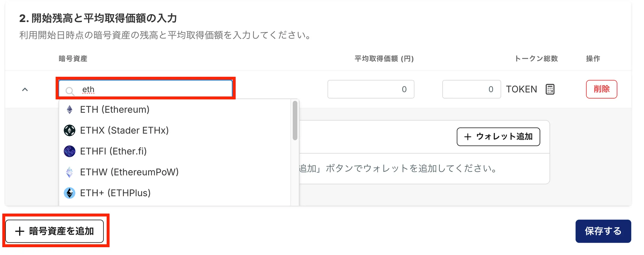Focus the average acquisition price field
This screenshot has height=255, width=644.
pyautogui.click(x=371, y=89)
